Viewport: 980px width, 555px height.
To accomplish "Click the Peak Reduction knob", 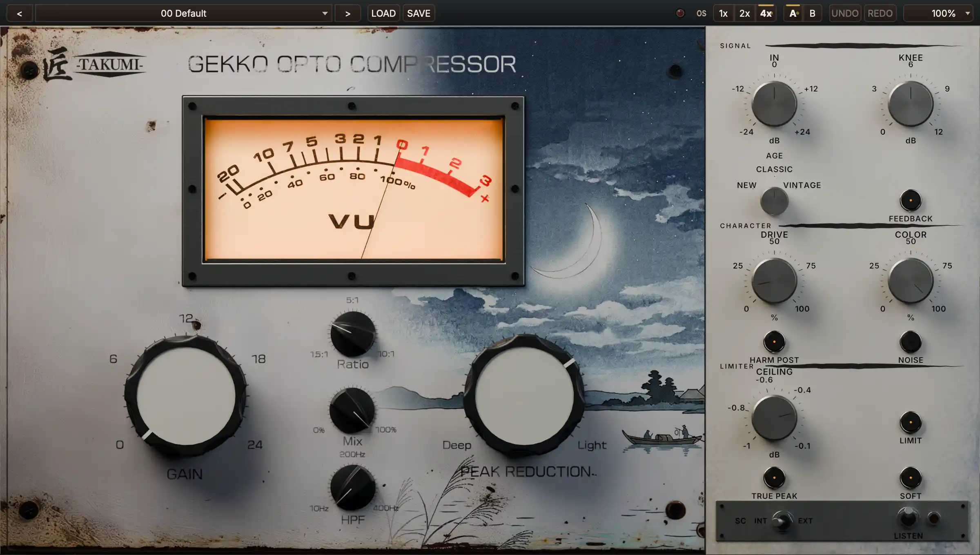I will (x=524, y=395).
